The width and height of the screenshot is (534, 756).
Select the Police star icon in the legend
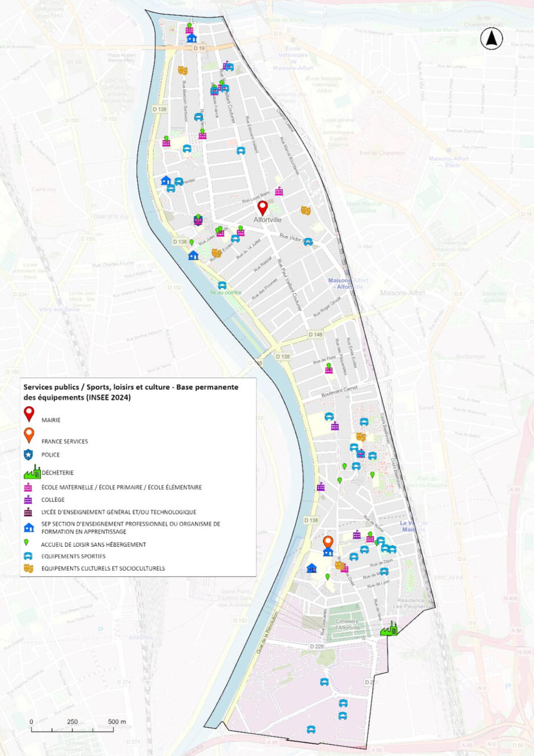coord(27,454)
